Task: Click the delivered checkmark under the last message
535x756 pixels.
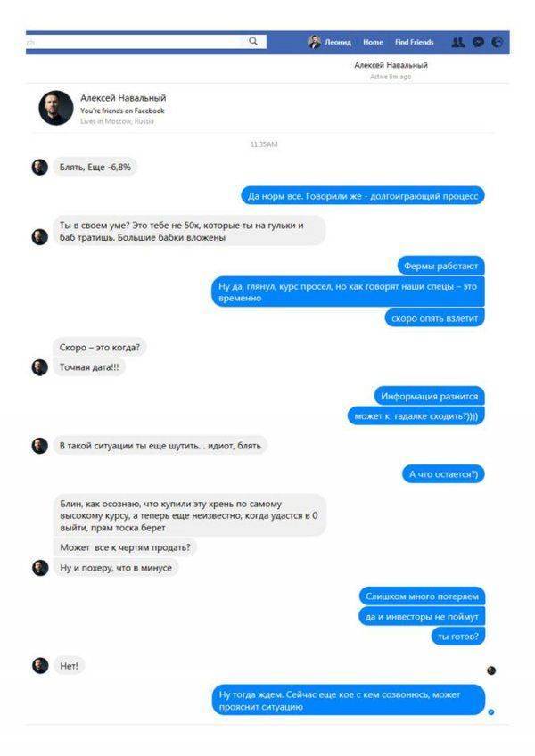Action: coord(491,711)
